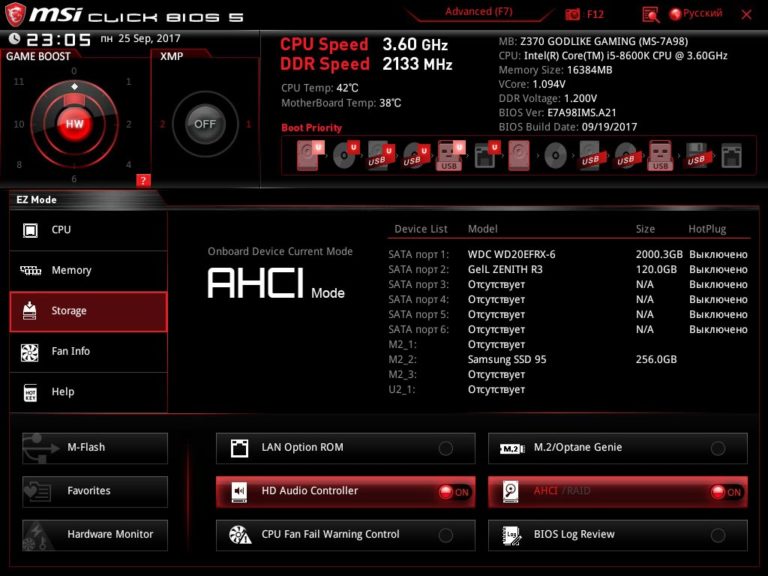Image resolution: width=768 pixels, height=576 pixels.
Task: Close the BIOS with the X button
Action: click(746, 15)
